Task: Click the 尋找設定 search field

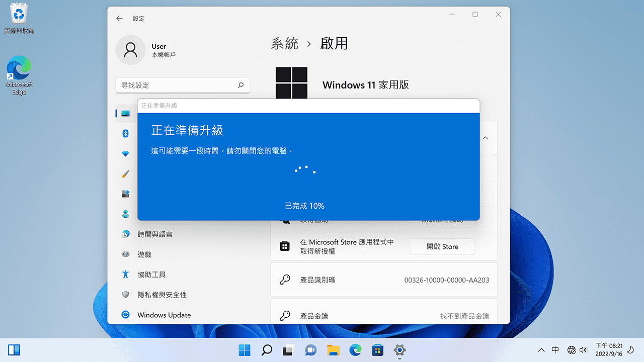Action: (183, 85)
